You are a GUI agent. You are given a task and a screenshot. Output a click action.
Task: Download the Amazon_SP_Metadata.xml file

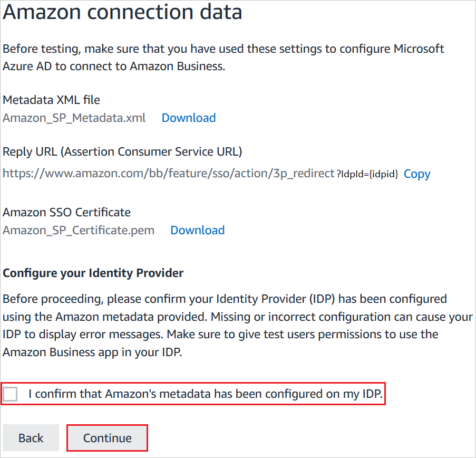click(188, 118)
